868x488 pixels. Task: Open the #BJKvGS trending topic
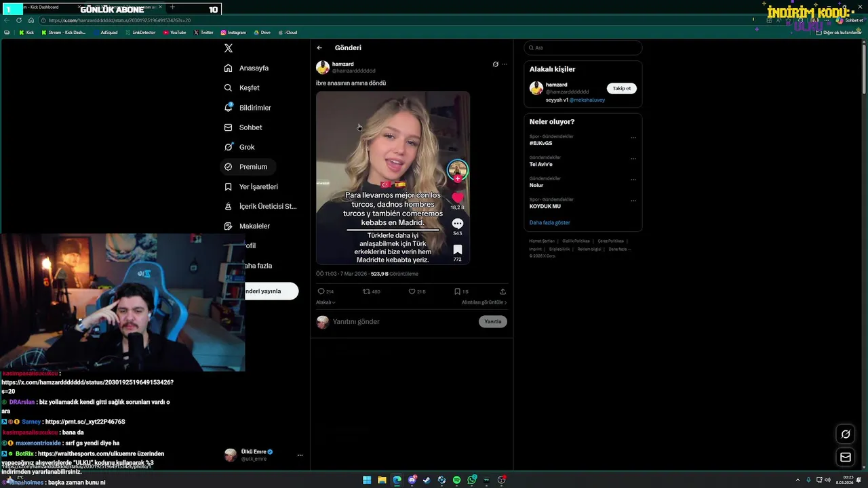(540, 143)
